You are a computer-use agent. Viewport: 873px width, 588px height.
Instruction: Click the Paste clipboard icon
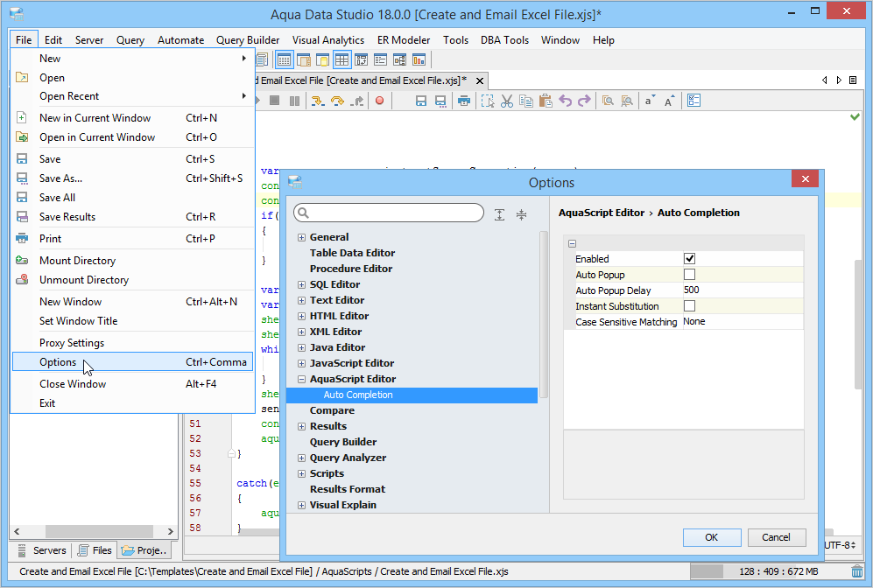click(x=546, y=101)
